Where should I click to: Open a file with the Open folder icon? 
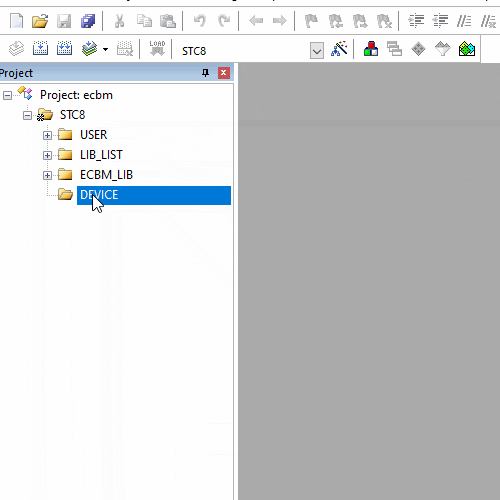(x=40, y=21)
